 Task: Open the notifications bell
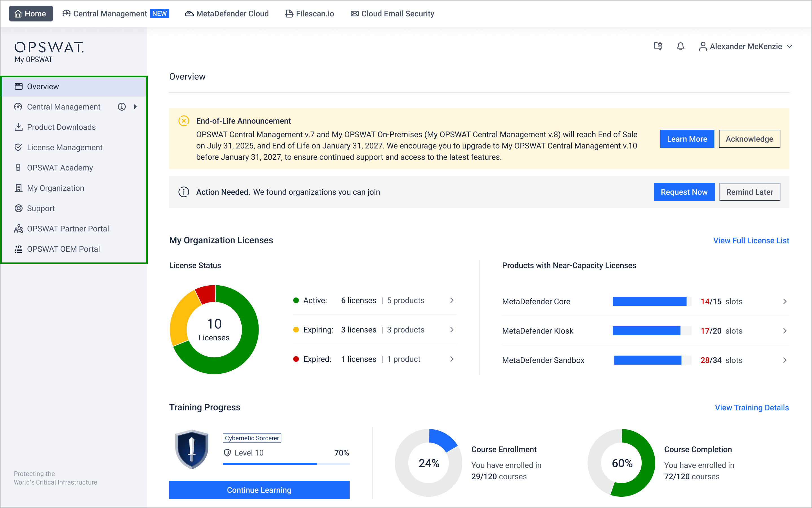tap(680, 46)
